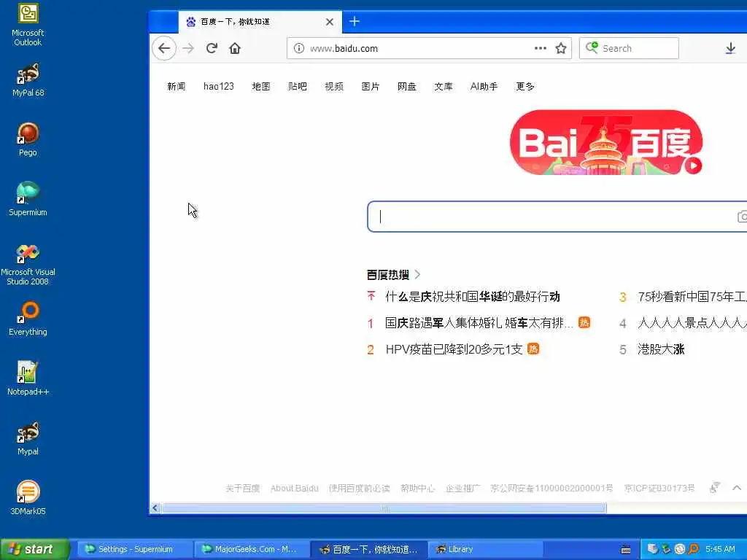Open the 贴吧 navigation link
747x560 pixels.
pos(298,86)
